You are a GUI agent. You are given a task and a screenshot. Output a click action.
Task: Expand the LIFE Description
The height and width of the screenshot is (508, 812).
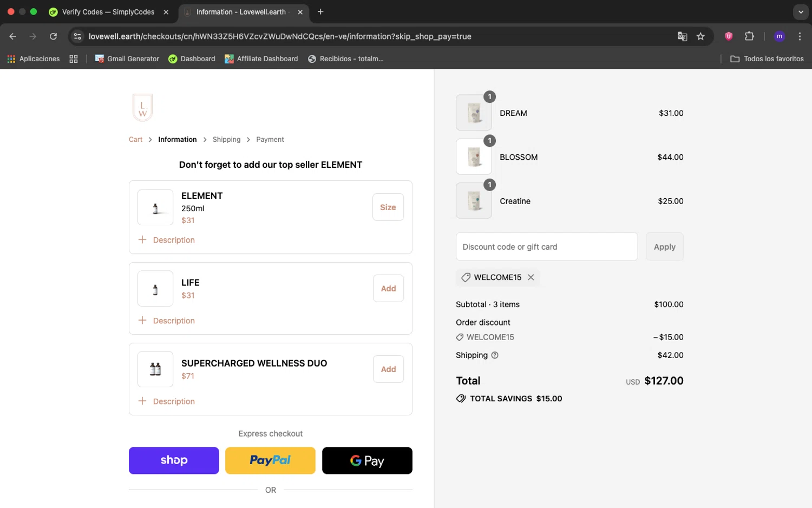167,321
